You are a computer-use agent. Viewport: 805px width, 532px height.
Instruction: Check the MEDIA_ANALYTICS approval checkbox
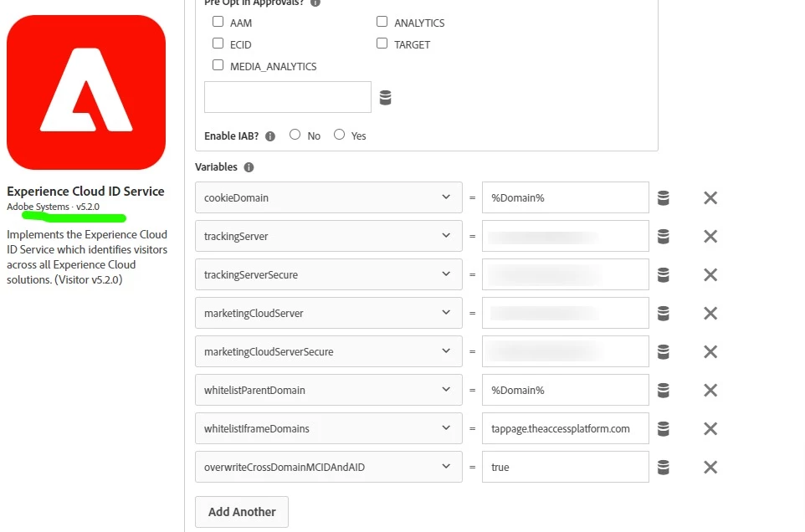coord(218,65)
